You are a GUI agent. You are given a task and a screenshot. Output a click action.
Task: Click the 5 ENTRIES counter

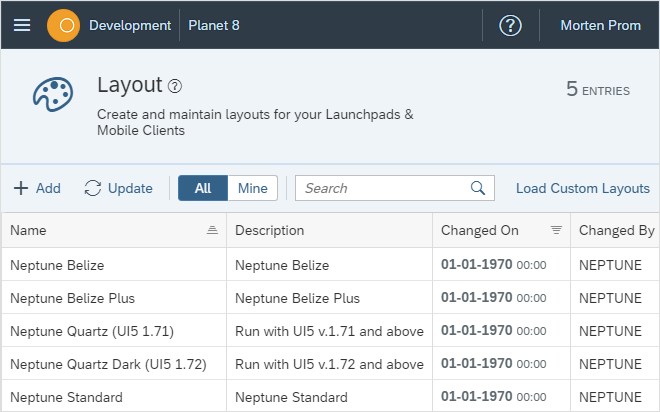(598, 89)
